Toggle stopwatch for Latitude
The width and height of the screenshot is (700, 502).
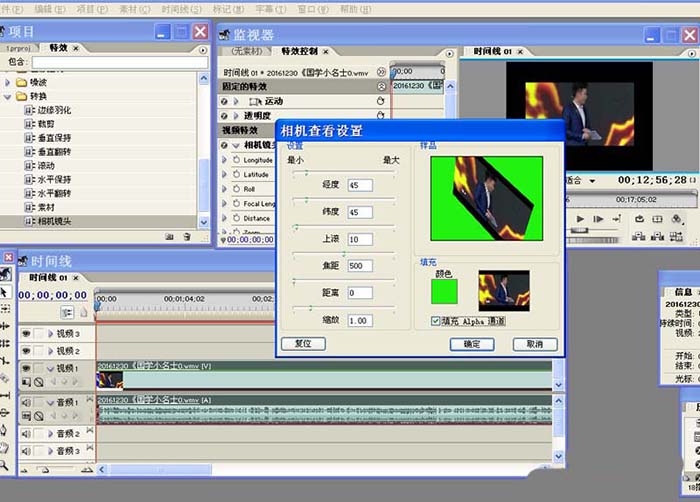click(x=236, y=174)
